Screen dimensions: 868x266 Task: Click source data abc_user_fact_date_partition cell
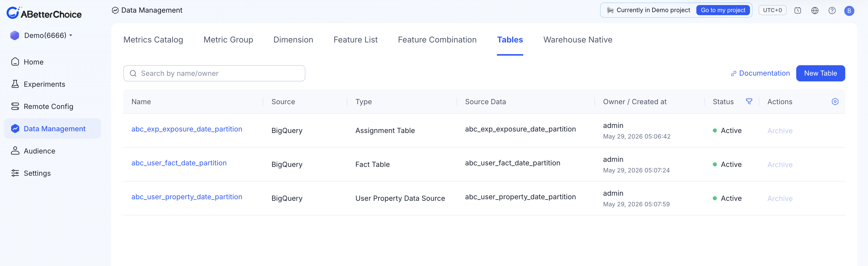[x=513, y=163]
